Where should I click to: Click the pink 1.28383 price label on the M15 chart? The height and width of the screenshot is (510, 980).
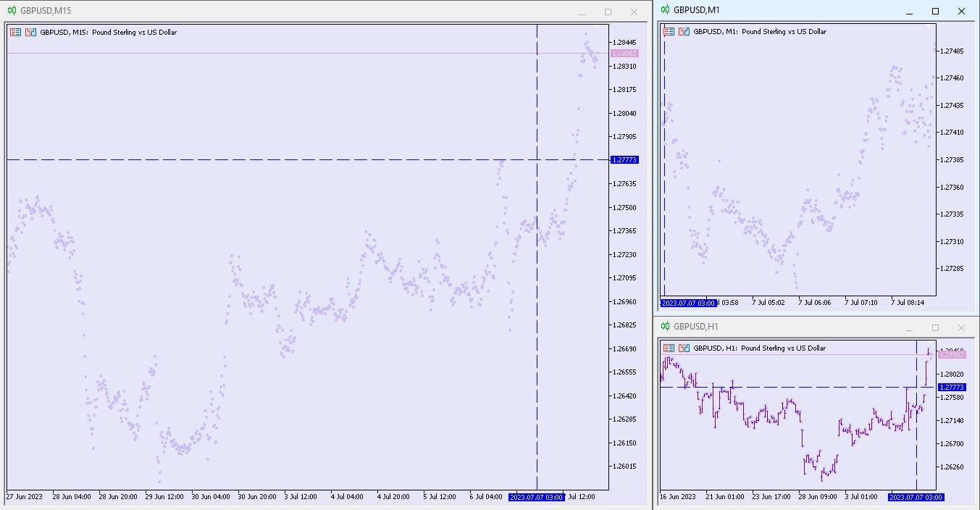pyautogui.click(x=624, y=54)
